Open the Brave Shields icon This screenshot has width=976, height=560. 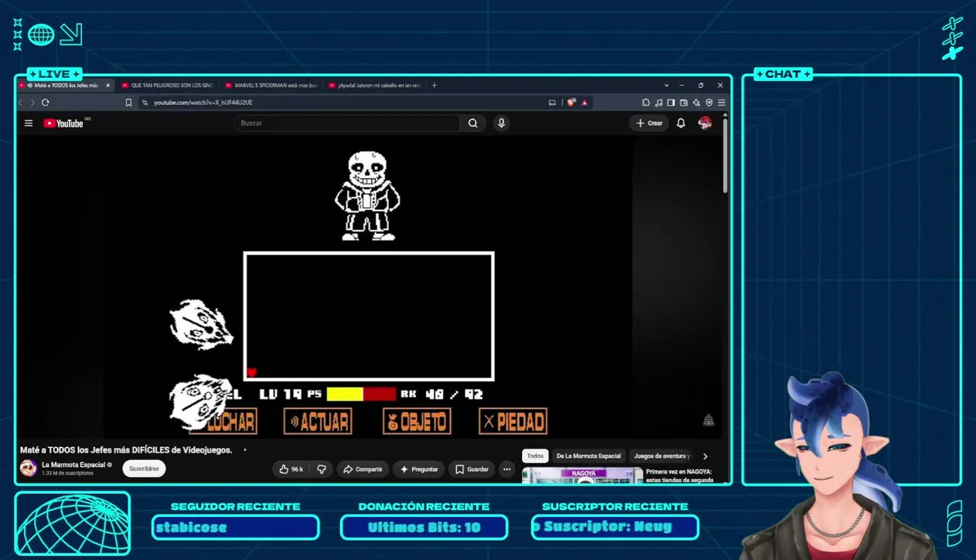[x=572, y=103]
